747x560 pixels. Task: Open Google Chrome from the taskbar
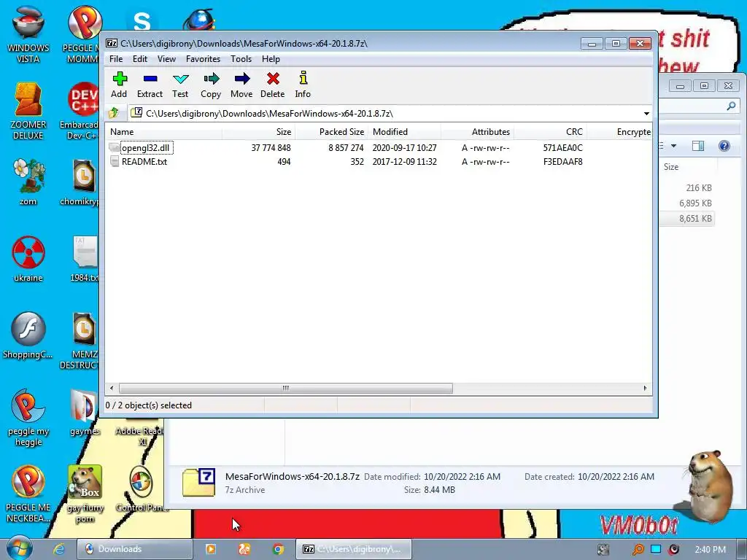[278, 549]
